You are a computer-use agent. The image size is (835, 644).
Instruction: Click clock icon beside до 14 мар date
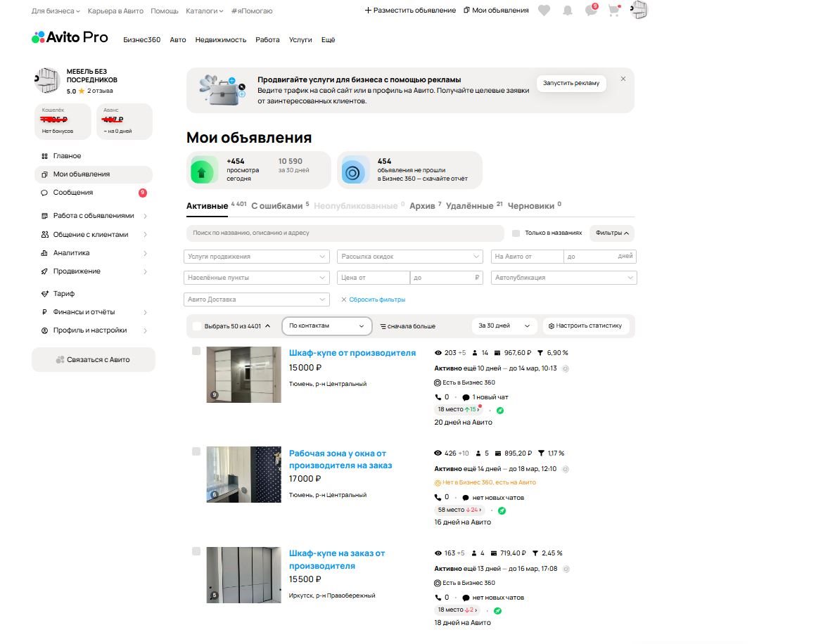coord(566,368)
